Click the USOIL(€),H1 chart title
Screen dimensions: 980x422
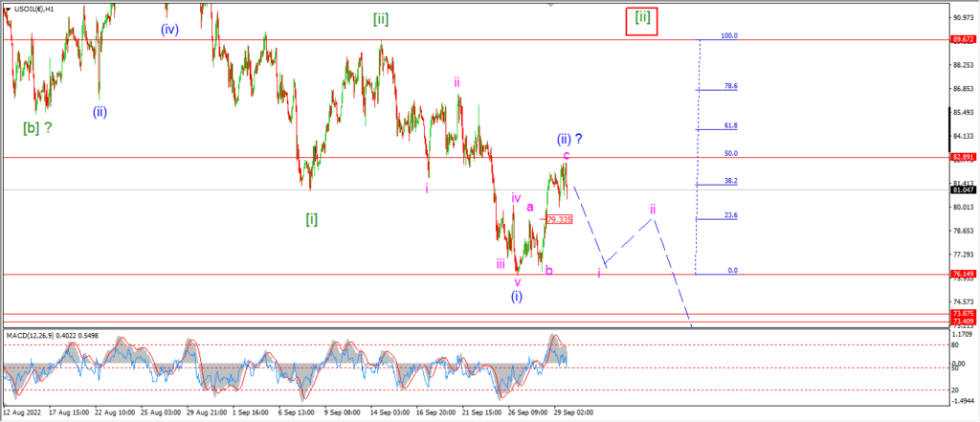35,9
